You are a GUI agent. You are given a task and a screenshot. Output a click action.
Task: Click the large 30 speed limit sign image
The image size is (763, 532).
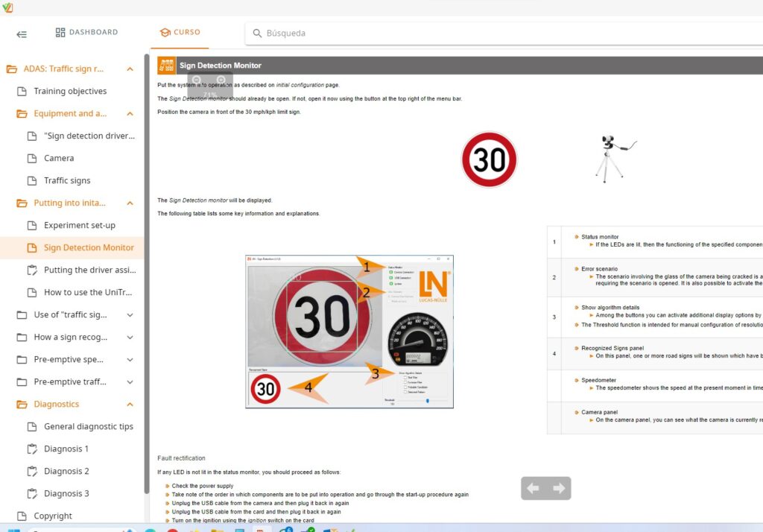click(x=489, y=159)
